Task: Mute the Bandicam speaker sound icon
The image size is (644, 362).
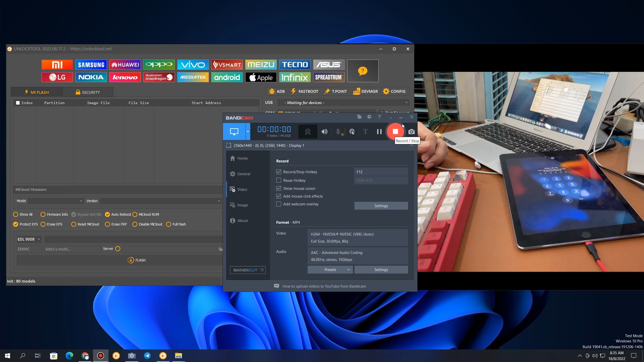Action: [x=324, y=131]
